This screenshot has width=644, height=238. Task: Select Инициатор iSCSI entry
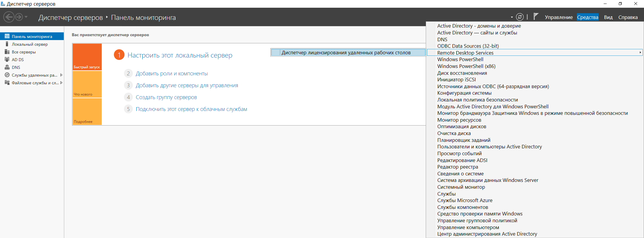[x=456, y=80]
